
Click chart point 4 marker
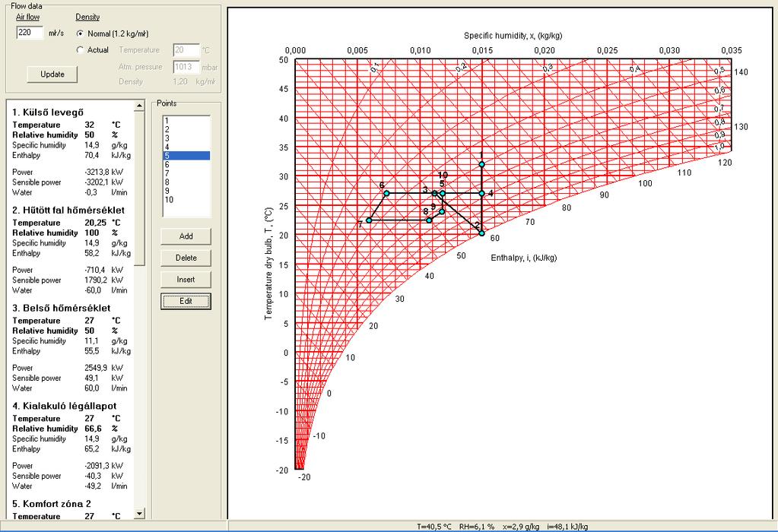[x=482, y=193]
